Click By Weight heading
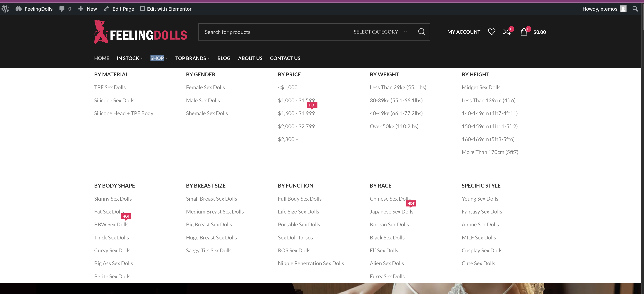This screenshot has height=294, width=644. coord(384,74)
